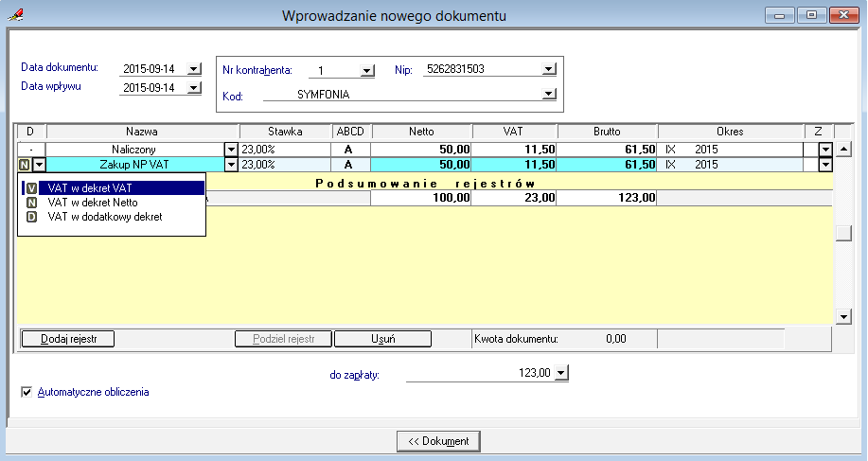868x461 pixels.
Task: Click the Okres column header
Action: (730, 132)
